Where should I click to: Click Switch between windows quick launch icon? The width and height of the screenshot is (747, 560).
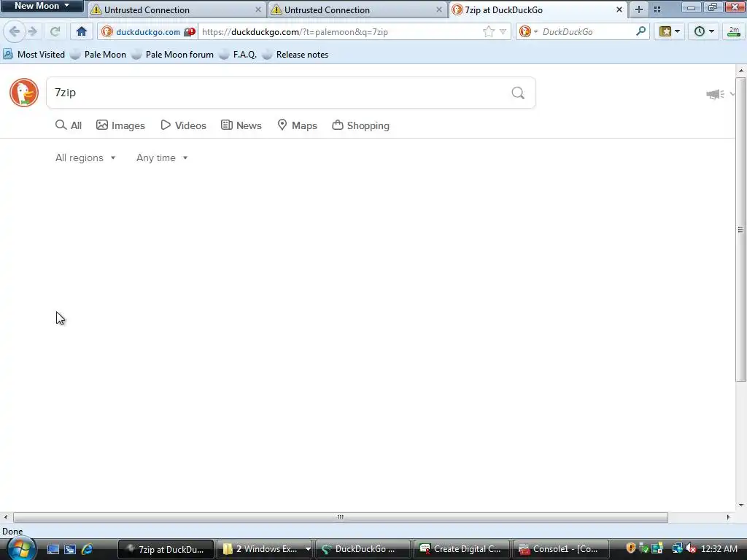tap(70, 549)
